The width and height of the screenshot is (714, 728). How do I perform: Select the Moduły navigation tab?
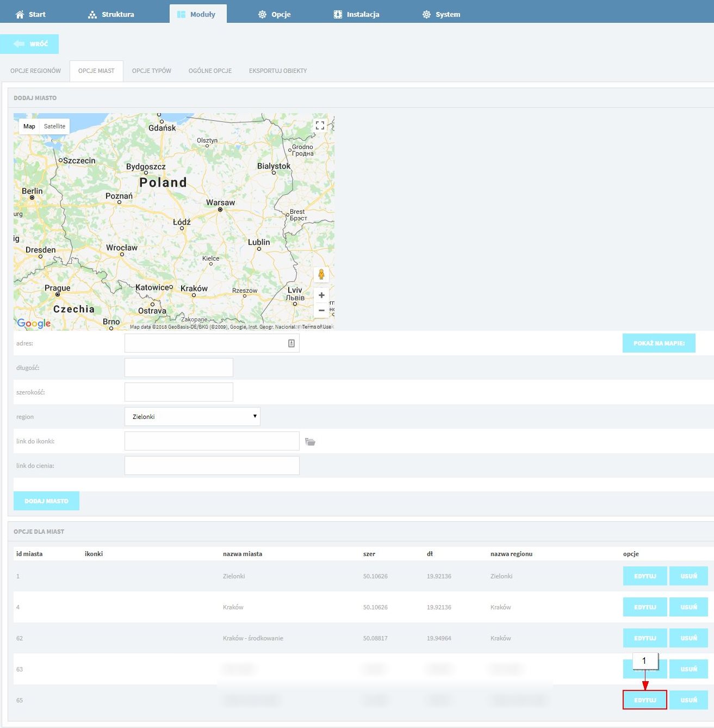pyautogui.click(x=198, y=14)
